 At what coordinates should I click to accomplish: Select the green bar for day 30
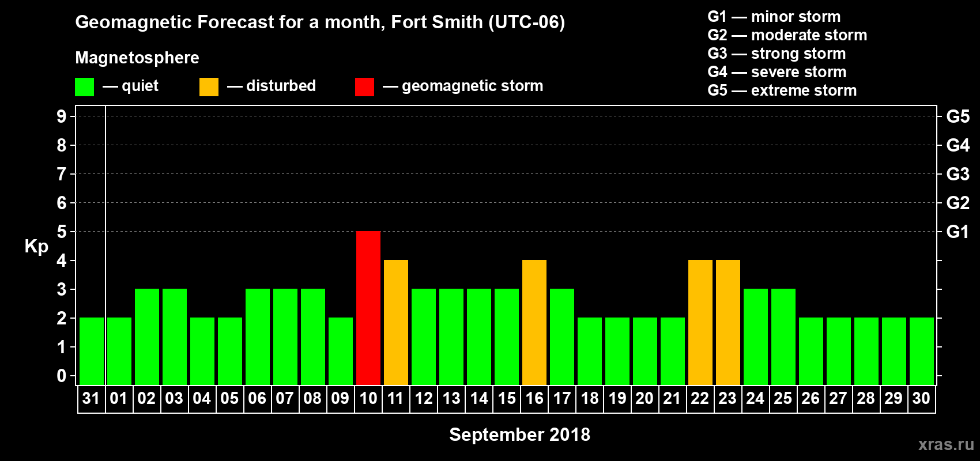pos(922,351)
